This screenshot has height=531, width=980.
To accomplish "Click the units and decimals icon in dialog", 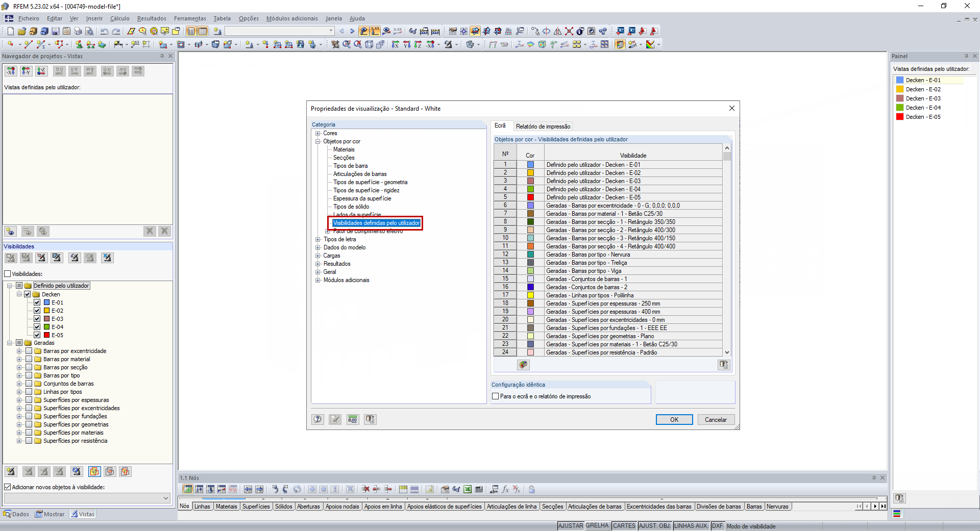I will tap(353, 419).
